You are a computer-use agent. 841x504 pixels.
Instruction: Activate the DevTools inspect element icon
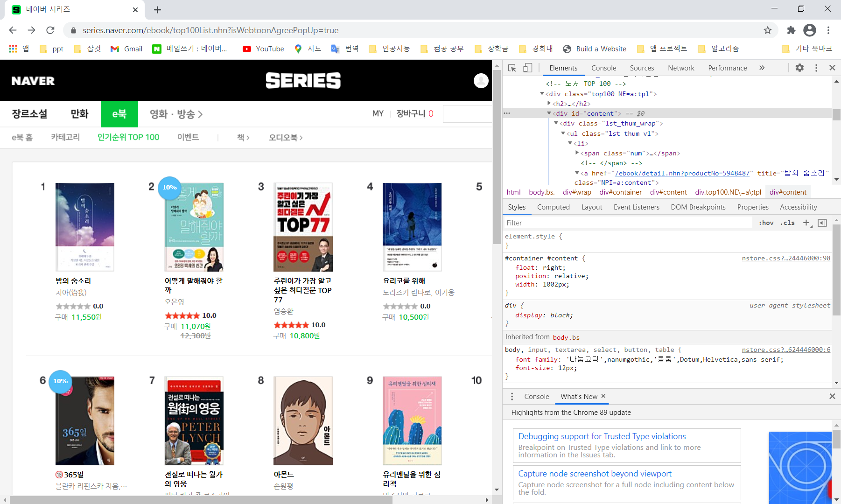[512, 68]
